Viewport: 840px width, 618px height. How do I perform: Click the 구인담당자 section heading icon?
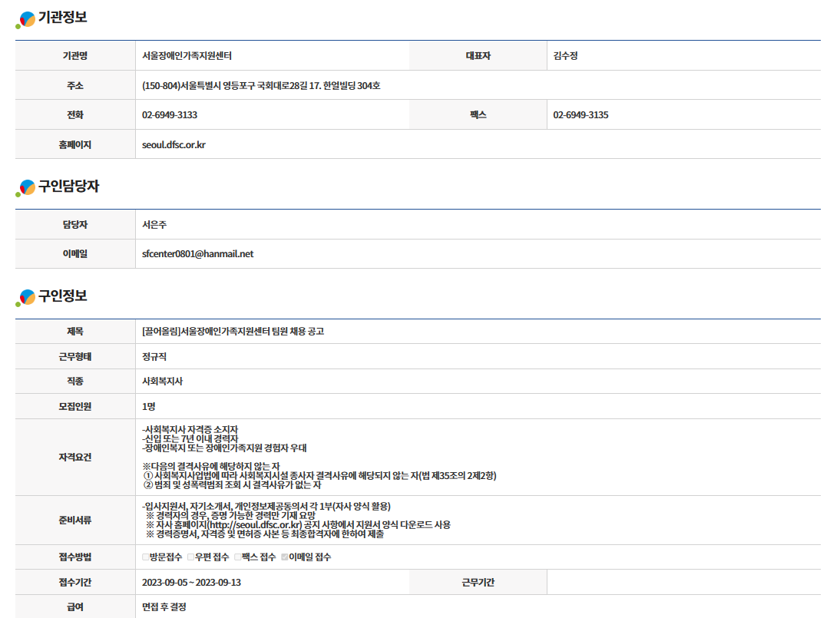[26, 187]
